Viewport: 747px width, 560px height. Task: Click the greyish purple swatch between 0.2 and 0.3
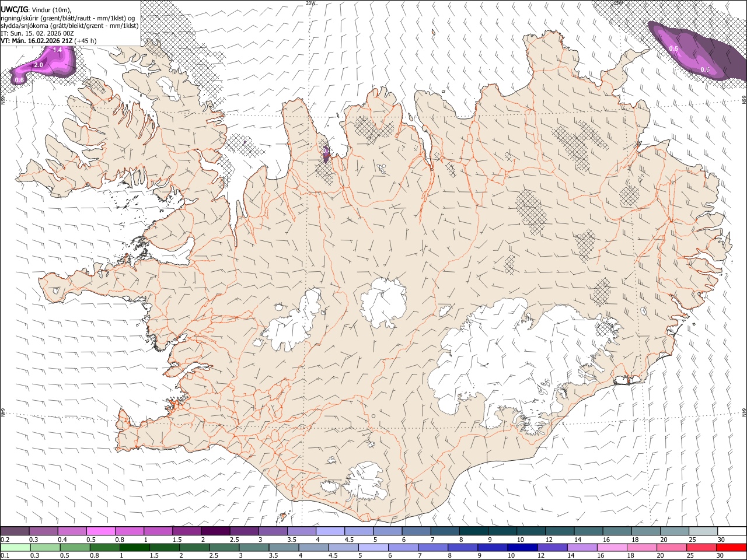point(15,531)
